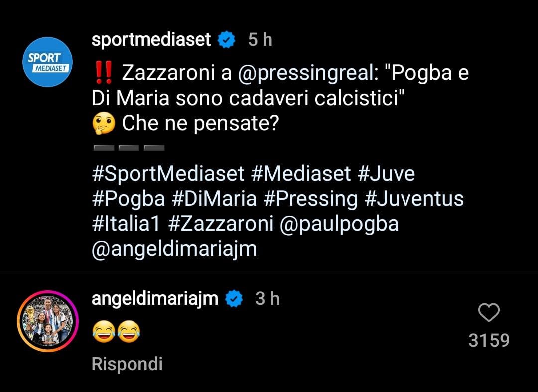Tap the sportmediaset verified badge
The width and height of the screenshot is (538, 392).
(227, 40)
